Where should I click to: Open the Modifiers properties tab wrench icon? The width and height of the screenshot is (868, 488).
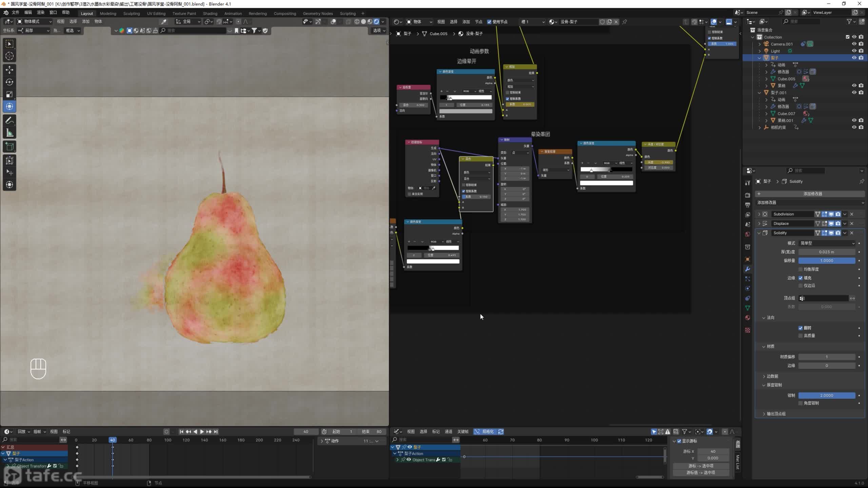[748, 269]
